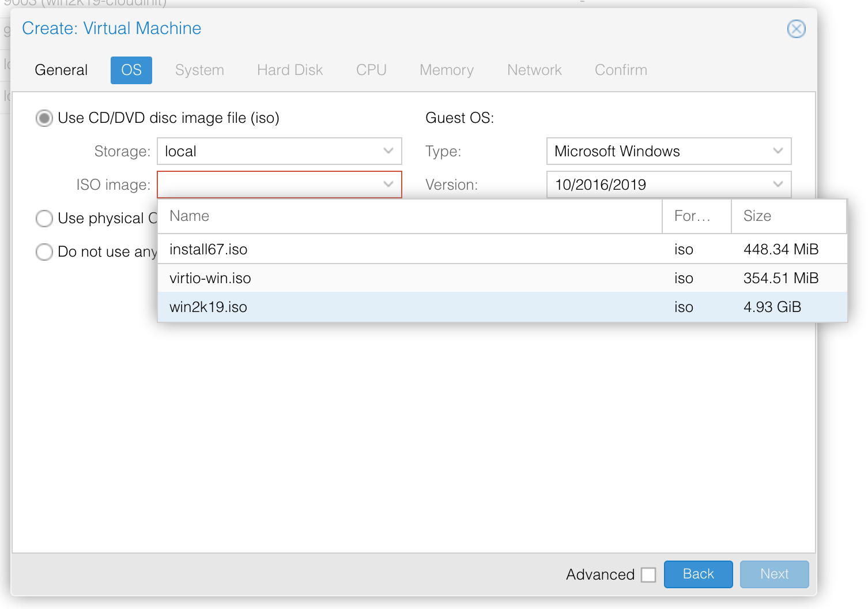Expand the Guest OS Type dropdown
The width and height of the screenshot is (868, 609).
779,151
